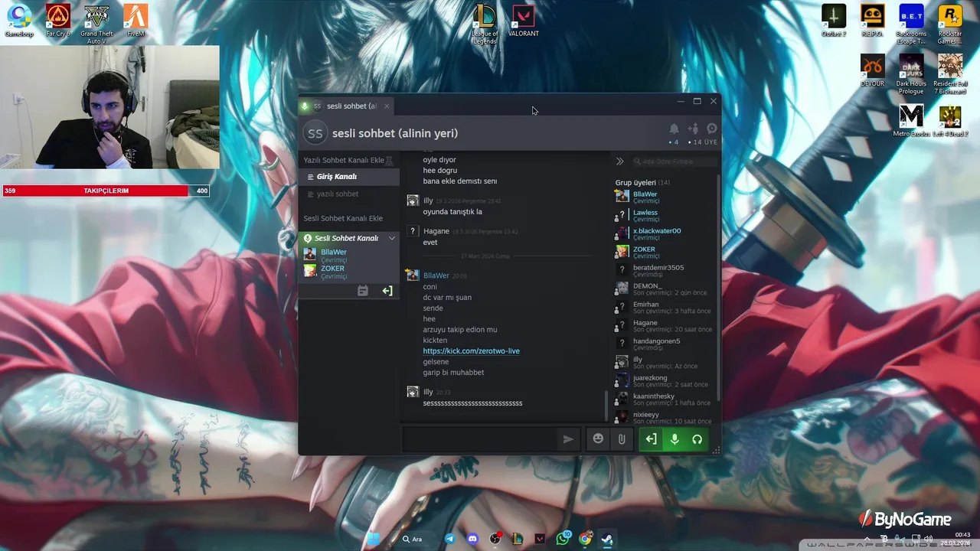Click Hagane's name above 'evet' message
This screenshot has height=551, width=980.
(436, 231)
